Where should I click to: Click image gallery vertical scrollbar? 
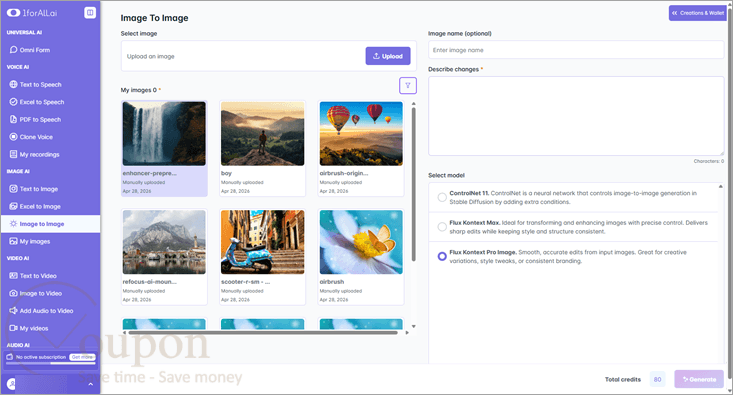pyautogui.click(x=413, y=184)
